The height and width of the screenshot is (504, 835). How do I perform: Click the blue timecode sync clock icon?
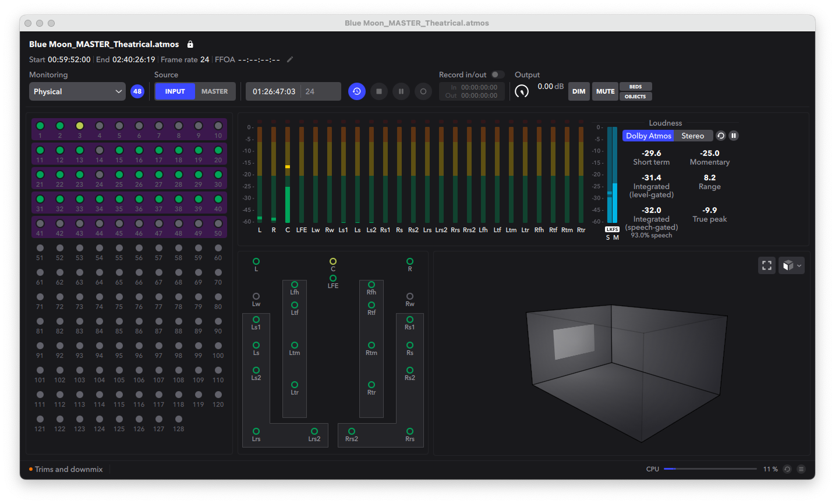click(x=357, y=91)
